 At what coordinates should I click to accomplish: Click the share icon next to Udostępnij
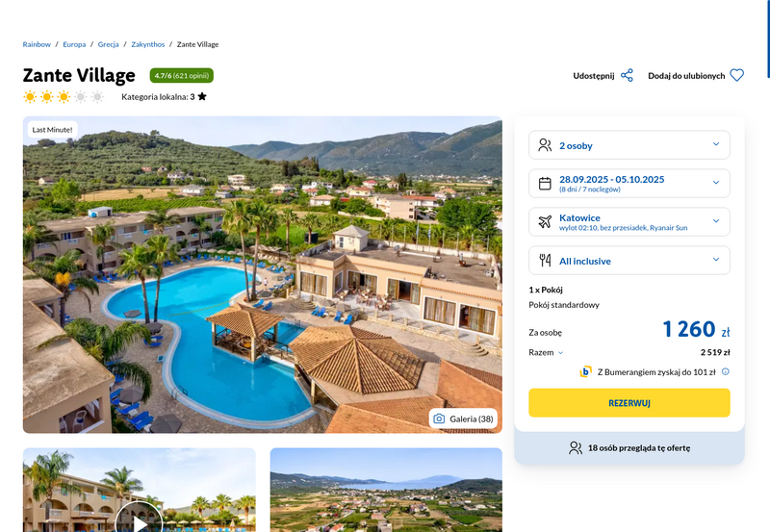(x=627, y=76)
